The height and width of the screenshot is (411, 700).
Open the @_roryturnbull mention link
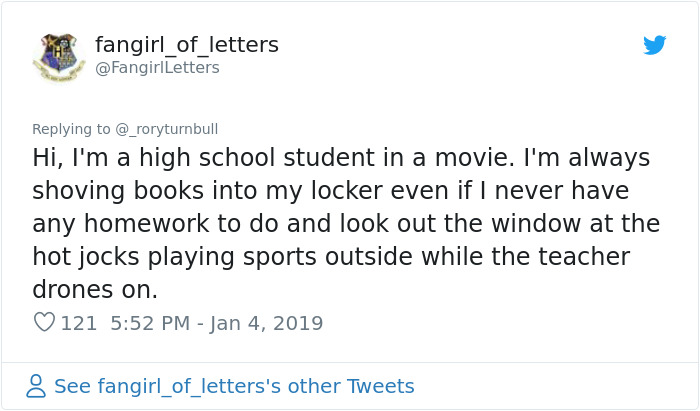pyautogui.click(x=166, y=129)
